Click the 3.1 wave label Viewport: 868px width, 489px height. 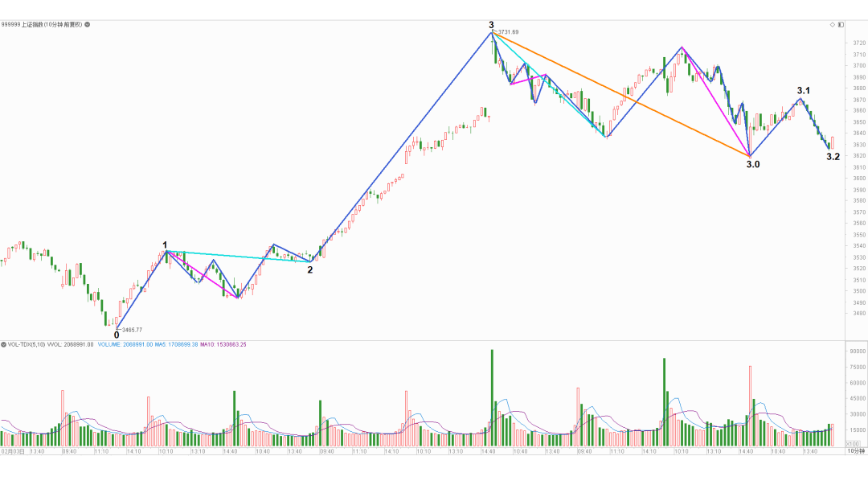click(x=803, y=91)
